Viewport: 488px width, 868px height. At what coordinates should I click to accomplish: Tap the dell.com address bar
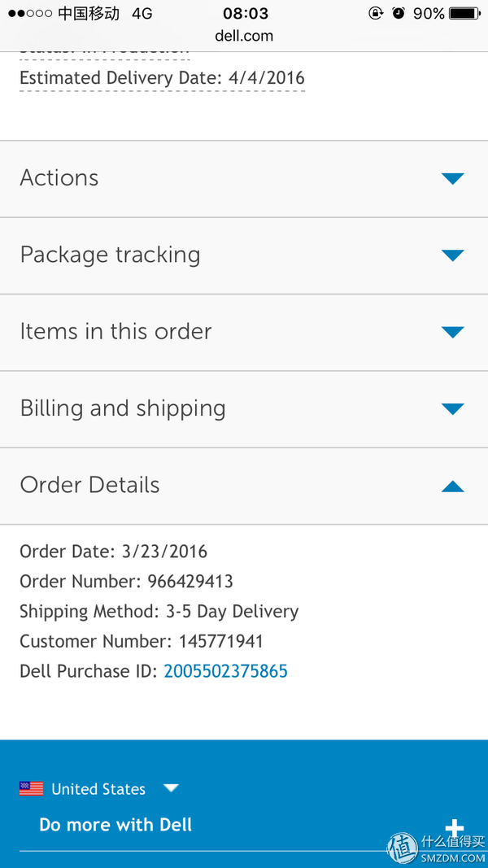[x=244, y=37]
